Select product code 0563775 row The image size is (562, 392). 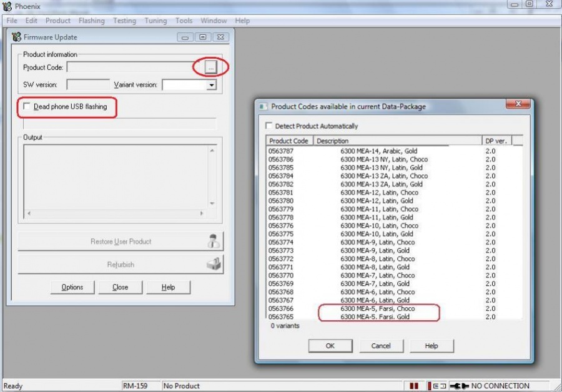(x=394, y=233)
